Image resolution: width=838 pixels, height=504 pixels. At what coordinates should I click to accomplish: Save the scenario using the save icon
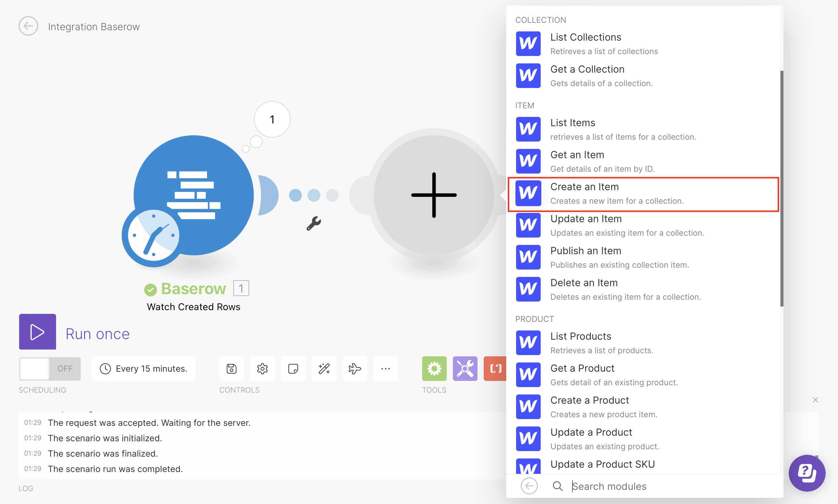click(x=231, y=369)
